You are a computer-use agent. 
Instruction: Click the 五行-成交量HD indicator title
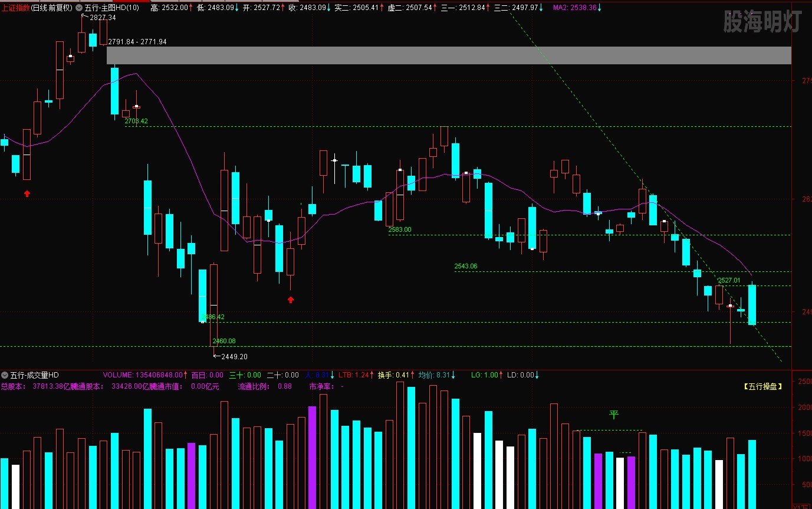(34, 375)
